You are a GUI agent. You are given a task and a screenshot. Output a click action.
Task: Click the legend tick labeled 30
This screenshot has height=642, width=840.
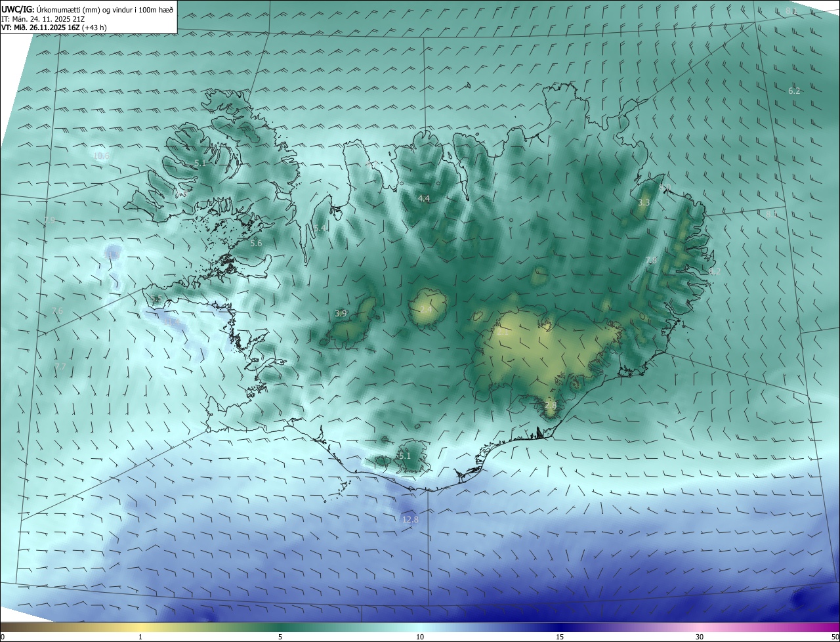pos(700,637)
